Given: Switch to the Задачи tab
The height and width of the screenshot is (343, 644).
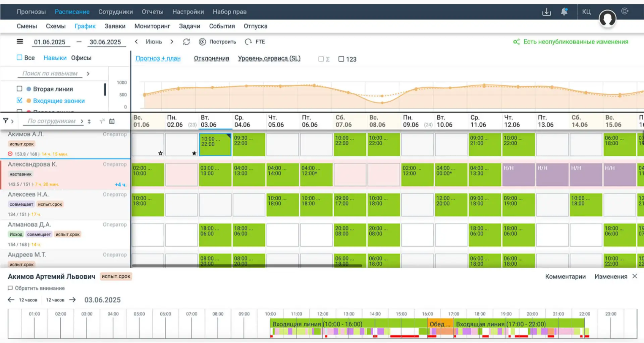Looking at the screenshot, I should click(190, 26).
